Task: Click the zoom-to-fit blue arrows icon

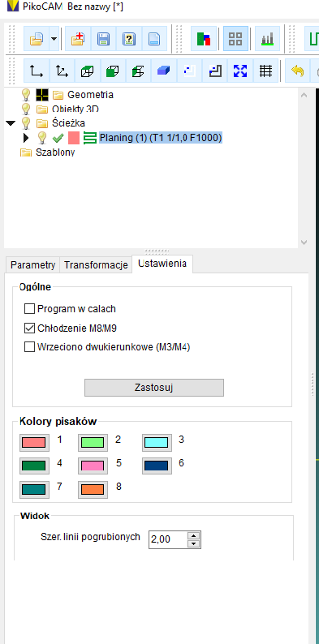Action: coord(240,71)
